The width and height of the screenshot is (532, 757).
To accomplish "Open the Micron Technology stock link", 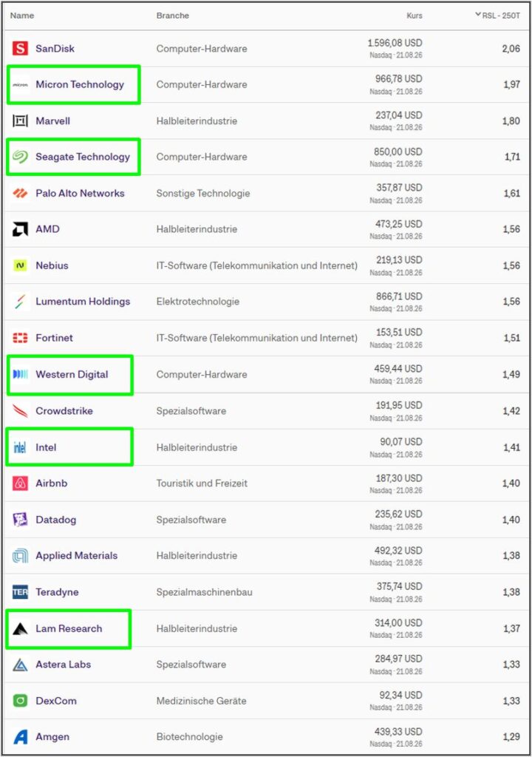I will (80, 84).
